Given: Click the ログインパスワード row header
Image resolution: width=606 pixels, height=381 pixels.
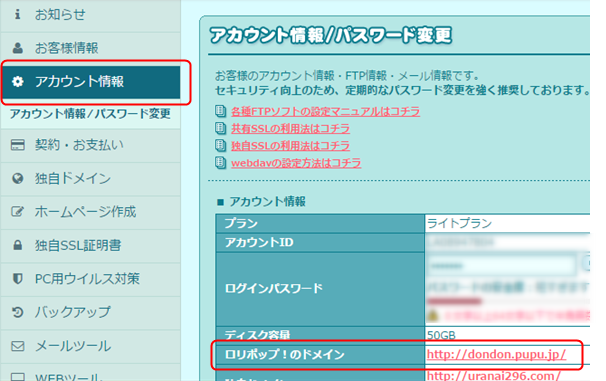Looking at the screenshot, I should 320,289.
